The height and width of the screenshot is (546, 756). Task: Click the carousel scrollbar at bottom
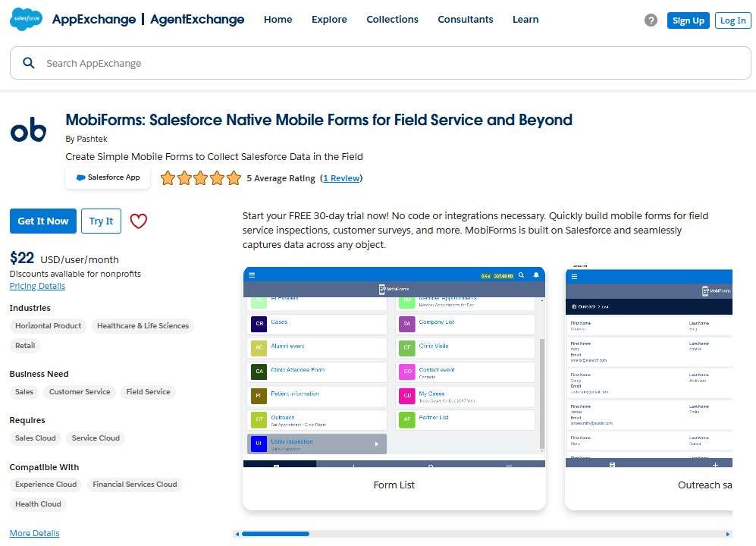coord(275,533)
